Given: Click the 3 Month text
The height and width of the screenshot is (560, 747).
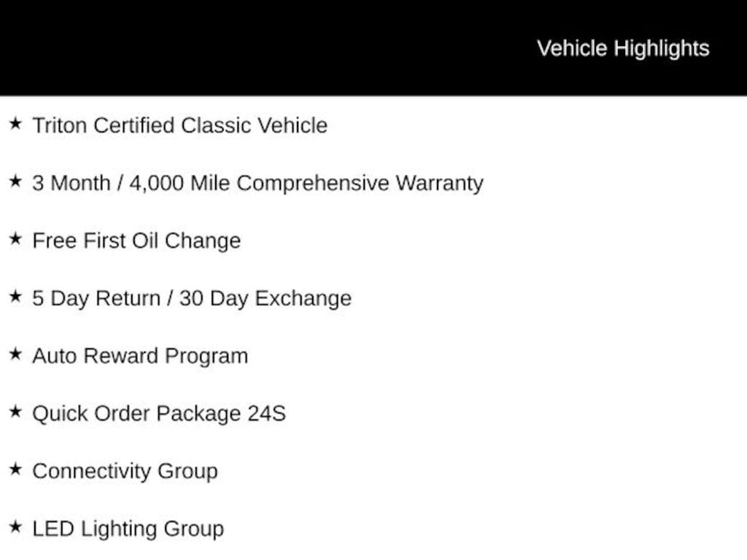Looking at the screenshot, I should point(70,183).
